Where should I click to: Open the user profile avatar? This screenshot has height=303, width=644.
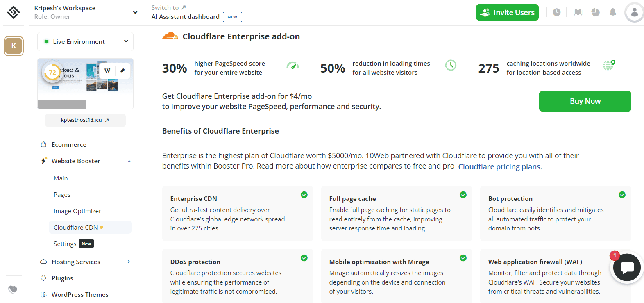tap(634, 12)
